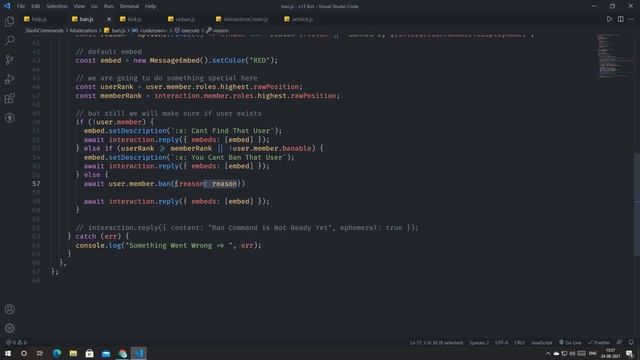640x360 pixels.
Task: Open the feedback icon in status bar
Action: pos(620,342)
